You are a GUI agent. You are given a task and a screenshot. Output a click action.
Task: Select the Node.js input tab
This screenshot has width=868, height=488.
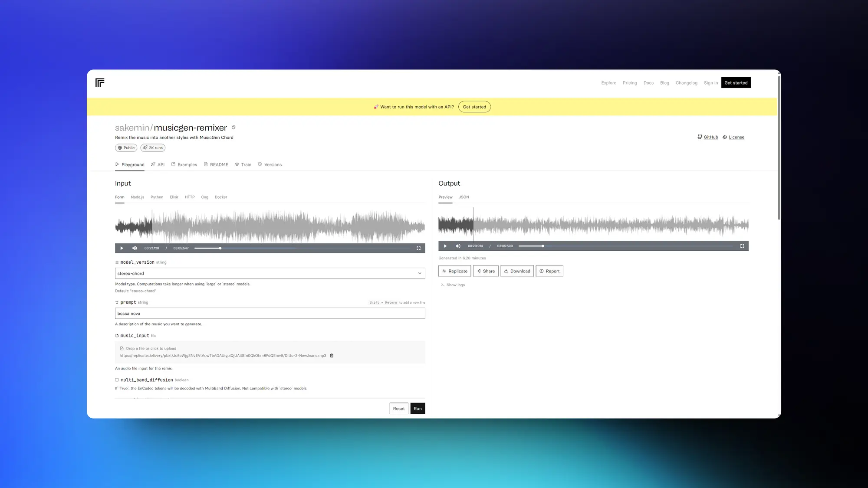pos(138,197)
